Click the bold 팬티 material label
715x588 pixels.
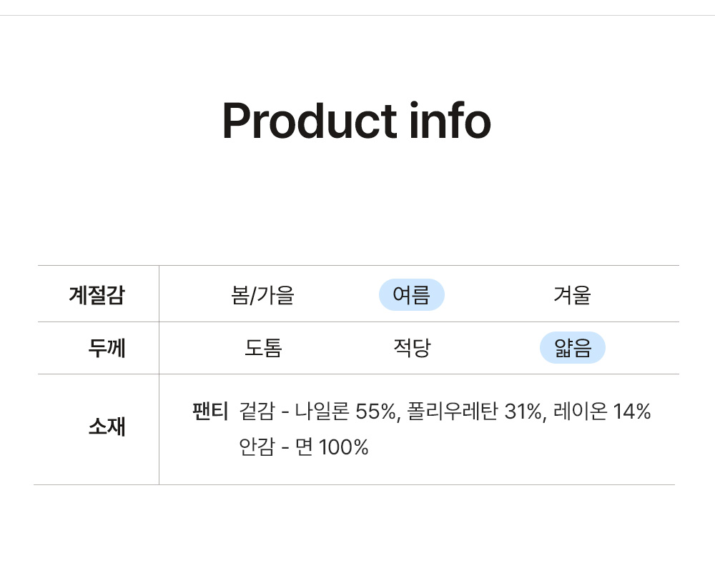(209, 411)
